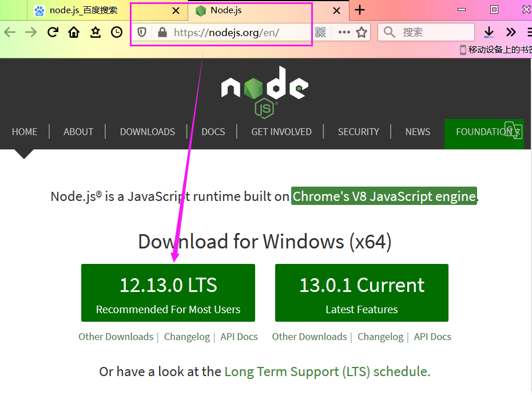Click the tracking protection shield icon

(x=142, y=32)
